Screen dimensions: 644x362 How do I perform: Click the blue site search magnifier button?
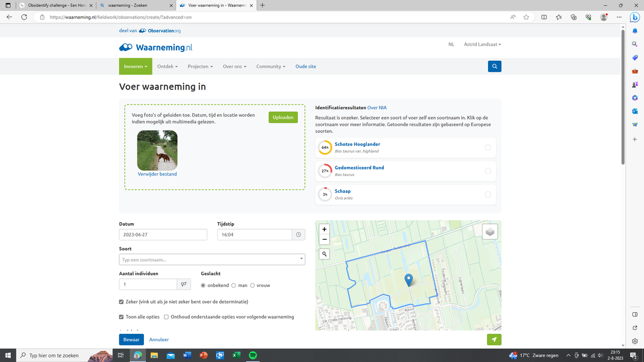pyautogui.click(x=495, y=66)
